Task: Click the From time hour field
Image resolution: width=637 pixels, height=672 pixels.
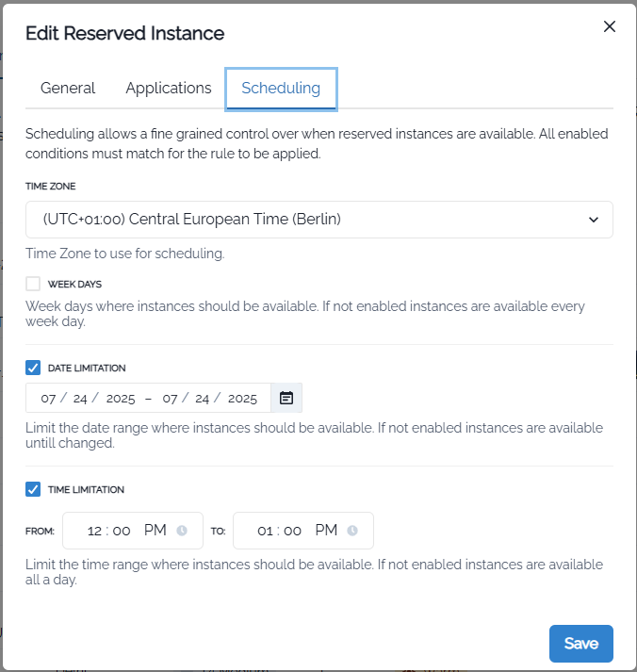Action: (x=94, y=531)
